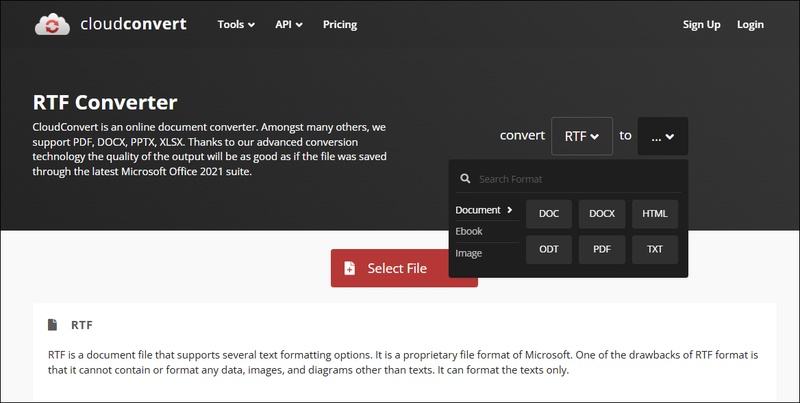
Task: Select the Ebook format category
Action: tap(487, 232)
